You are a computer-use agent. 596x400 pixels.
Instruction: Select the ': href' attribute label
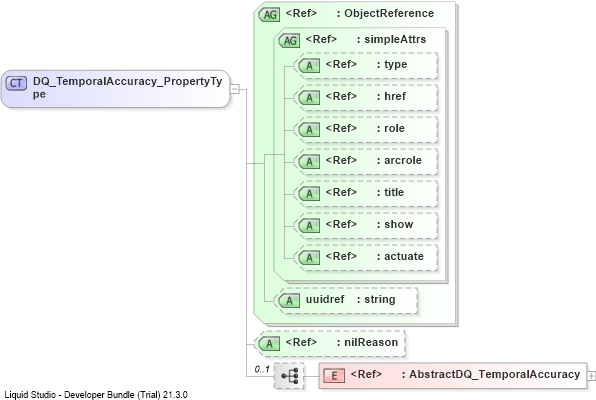[392, 96]
